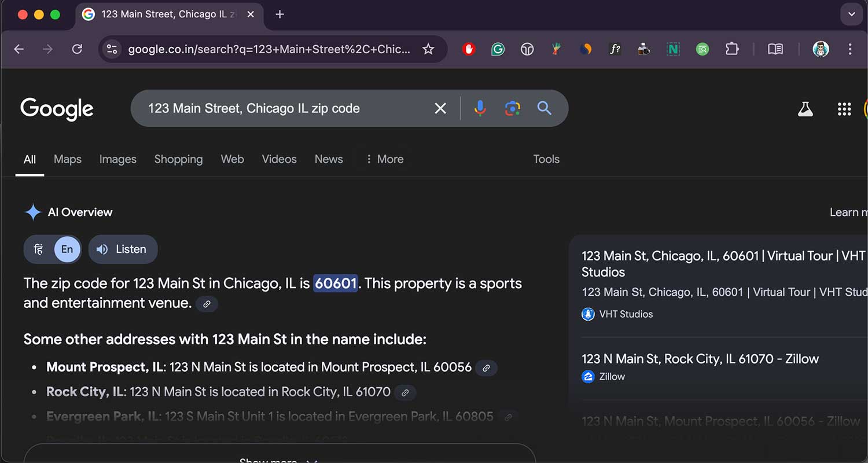The image size is (868, 463).
Task: Select the En language toggle
Action: [x=67, y=249]
